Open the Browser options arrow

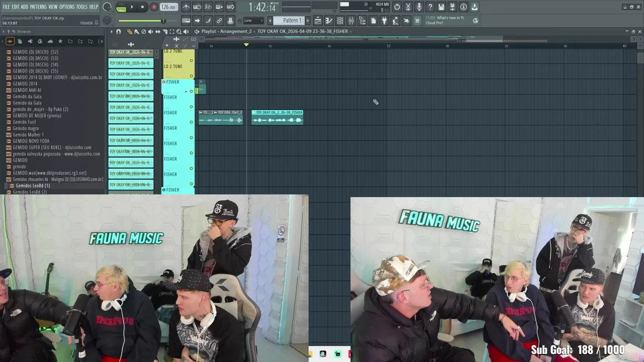tap(4, 32)
